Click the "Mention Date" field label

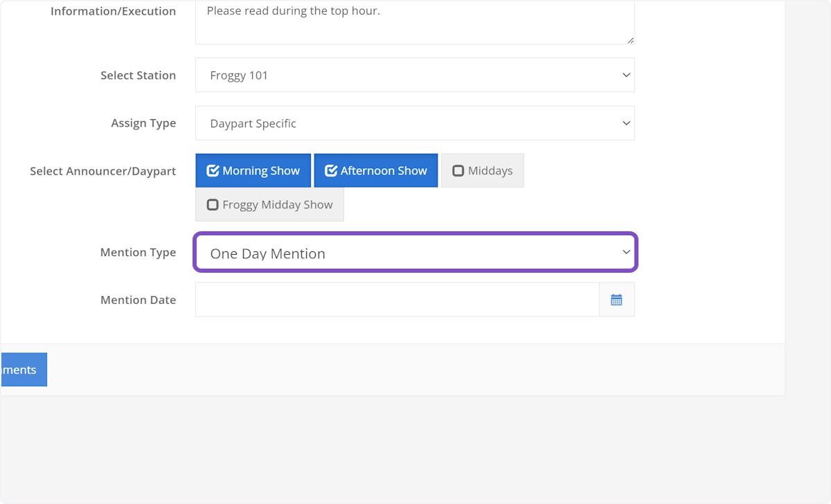pos(138,300)
